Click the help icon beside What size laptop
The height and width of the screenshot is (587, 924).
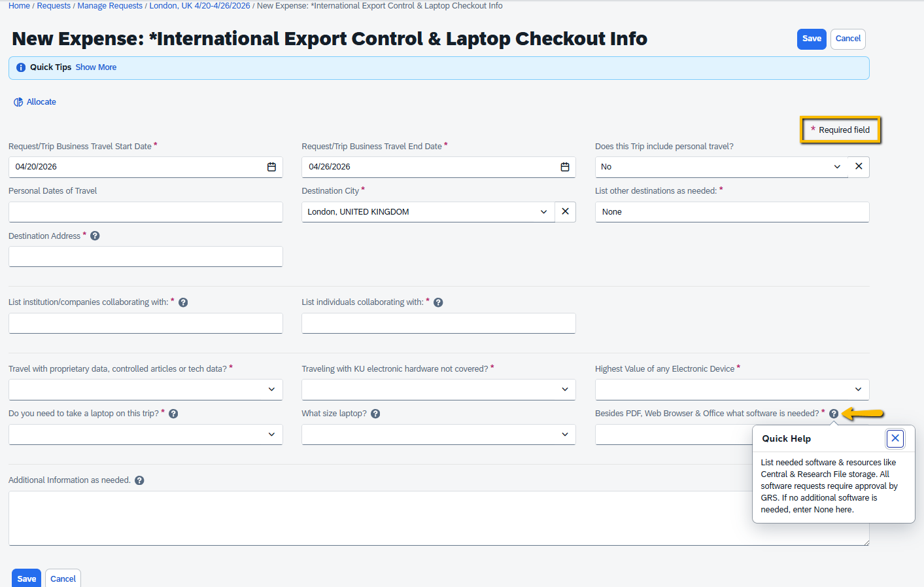coord(375,413)
